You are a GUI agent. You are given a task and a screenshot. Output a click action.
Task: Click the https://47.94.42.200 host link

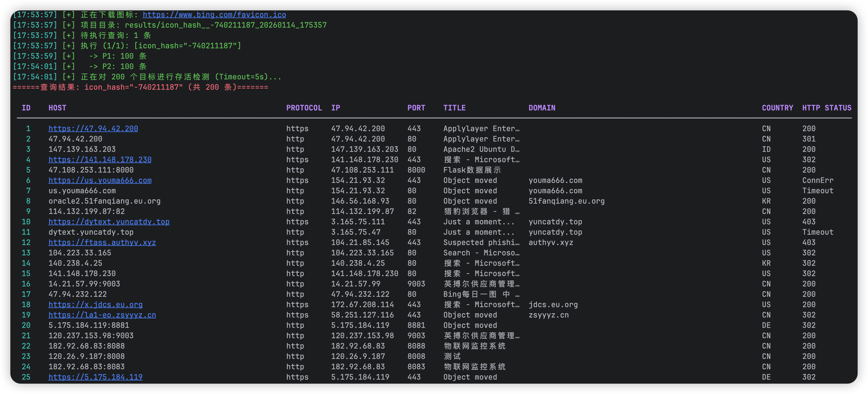[x=93, y=129]
